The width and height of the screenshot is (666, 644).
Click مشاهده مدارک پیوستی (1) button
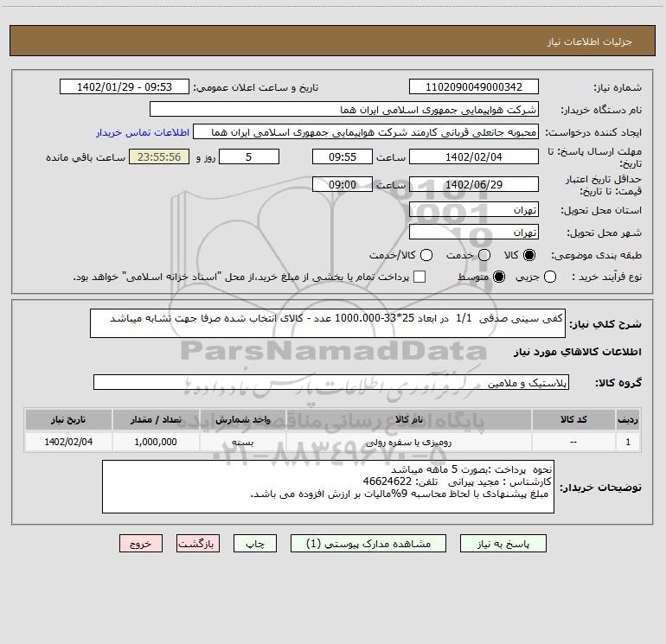click(x=368, y=544)
